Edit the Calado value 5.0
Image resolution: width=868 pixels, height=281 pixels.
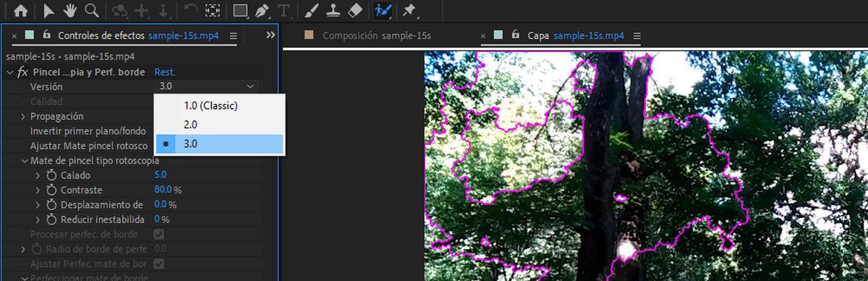(x=160, y=175)
